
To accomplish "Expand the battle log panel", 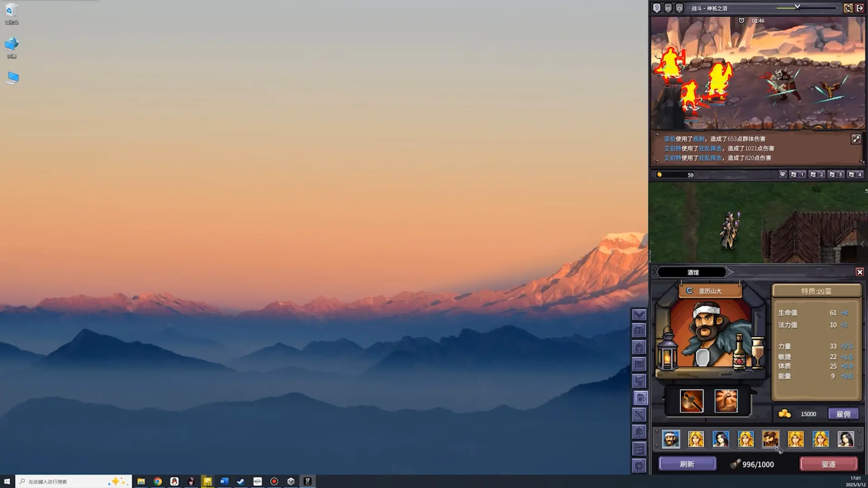I will click(x=856, y=139).
